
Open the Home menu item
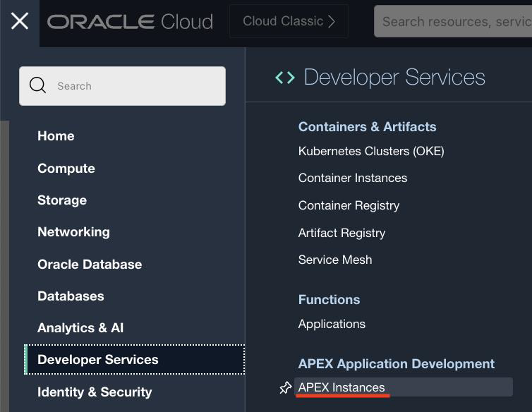[56, 136]
